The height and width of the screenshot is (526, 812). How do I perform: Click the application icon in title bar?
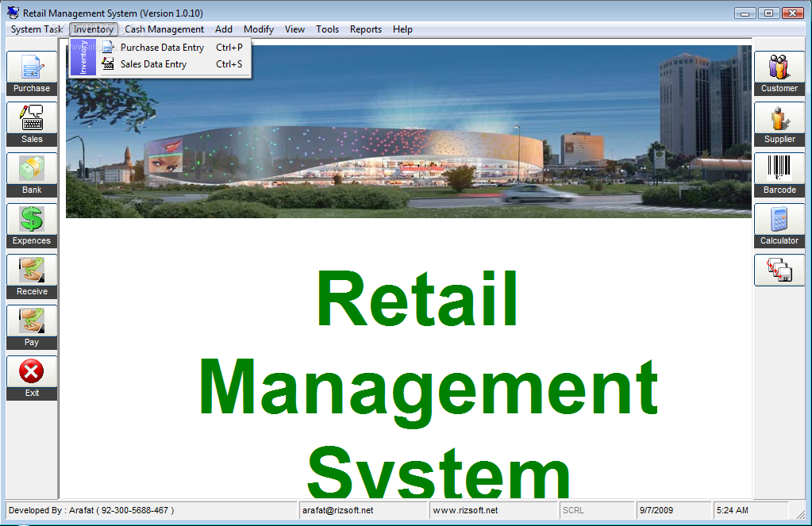coord(13,13)
